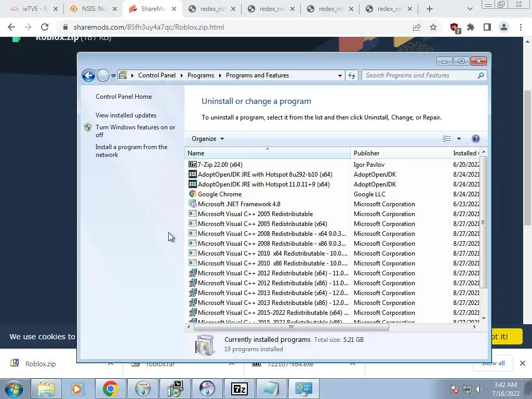This screenshot has width=532, height=399.
Task: Open the Windows Start menu
Action: tap(14, 389)
